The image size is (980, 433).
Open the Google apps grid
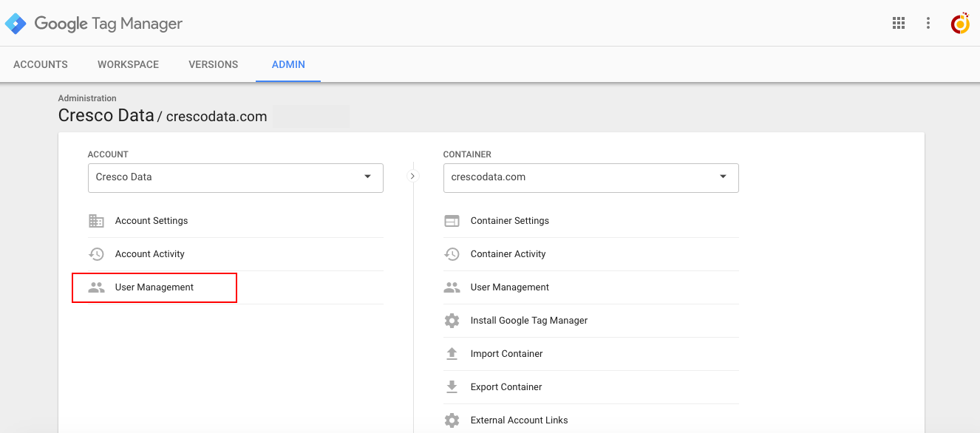click(x=899, y=23)
